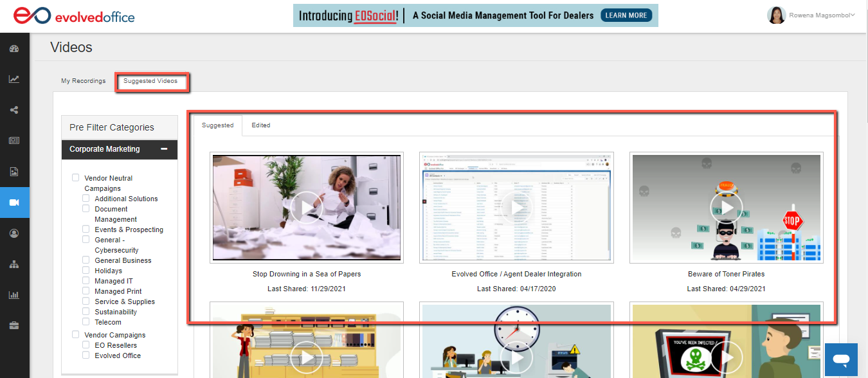Tick the Service & Supplies checkbox
868x378 pixels.
tap(86, 301)
